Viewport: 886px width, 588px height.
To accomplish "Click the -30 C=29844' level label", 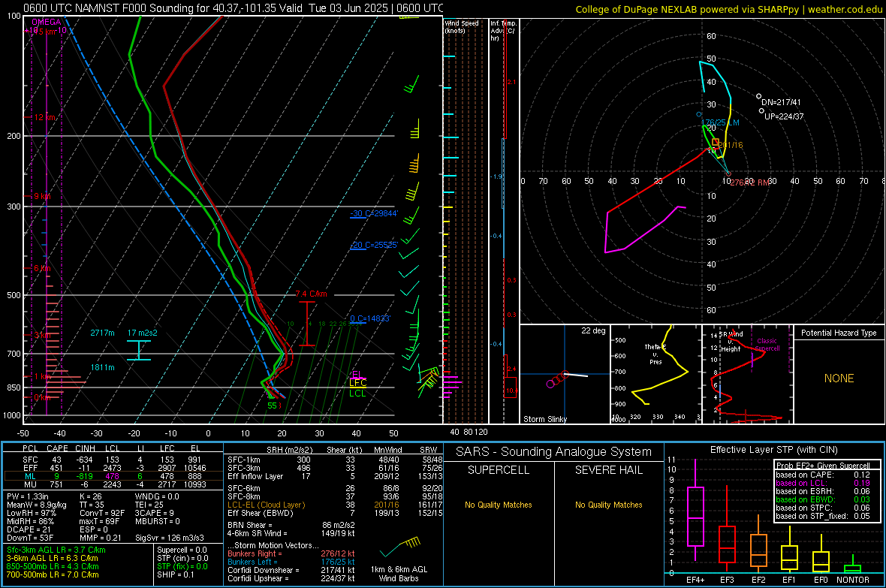I will click(374, 213).
